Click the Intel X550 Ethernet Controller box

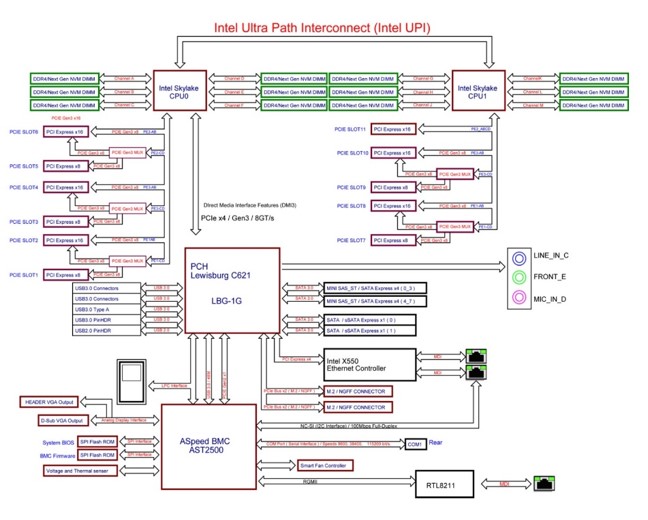click(369, 365)
